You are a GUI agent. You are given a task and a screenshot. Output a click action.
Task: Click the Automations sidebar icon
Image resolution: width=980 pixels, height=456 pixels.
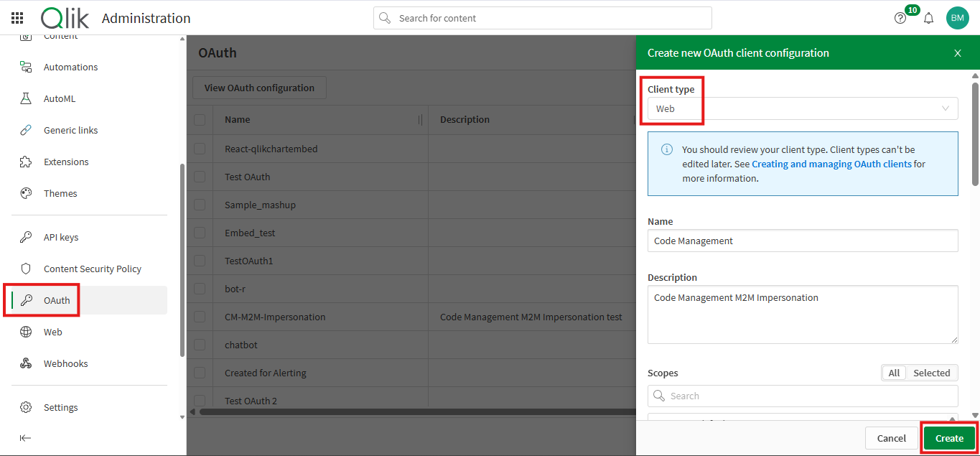(x=26, y=67)
